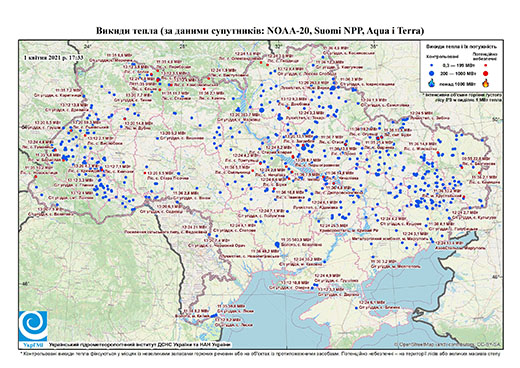Select the blue flame legend icon

tap(431, 83)
